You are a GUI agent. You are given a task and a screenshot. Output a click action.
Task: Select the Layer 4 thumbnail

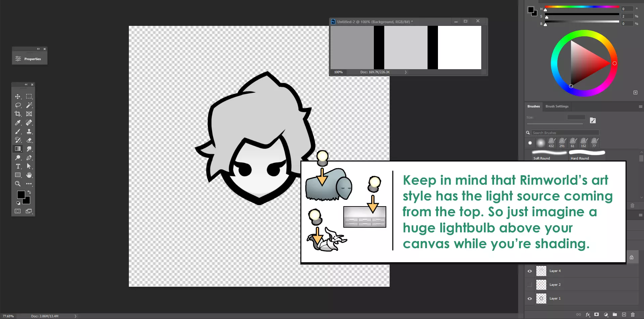(541, 271)
